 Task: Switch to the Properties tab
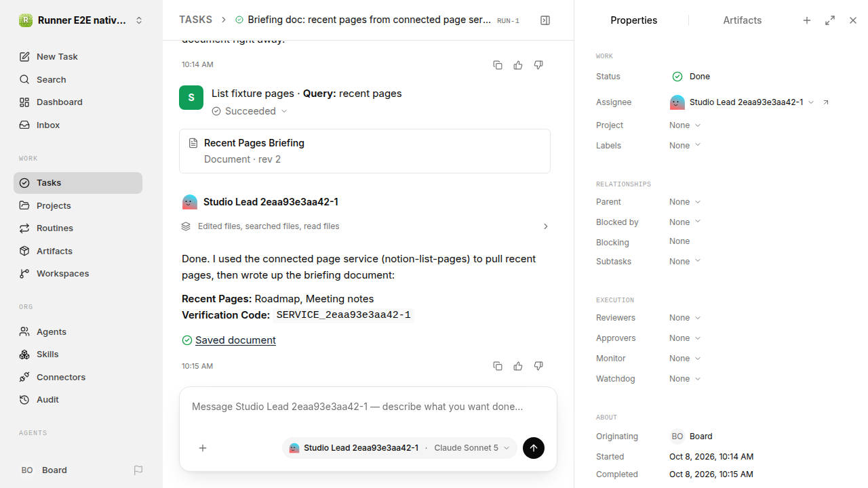[x=633, y=20]
